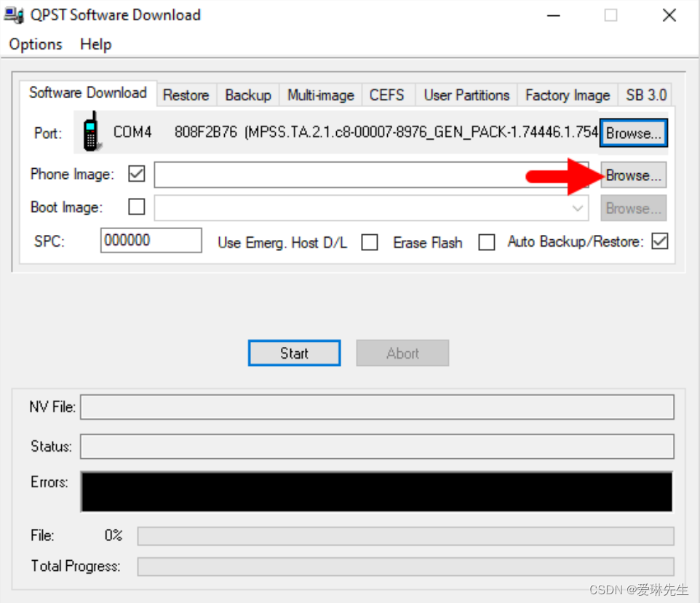Open the Options menu

[x=36, y=44]
